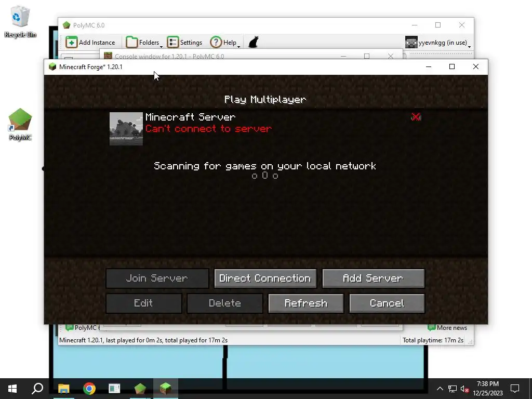Minimize the Minecraft Forge window
Screen dimensions: 532x399
[429, 67]
